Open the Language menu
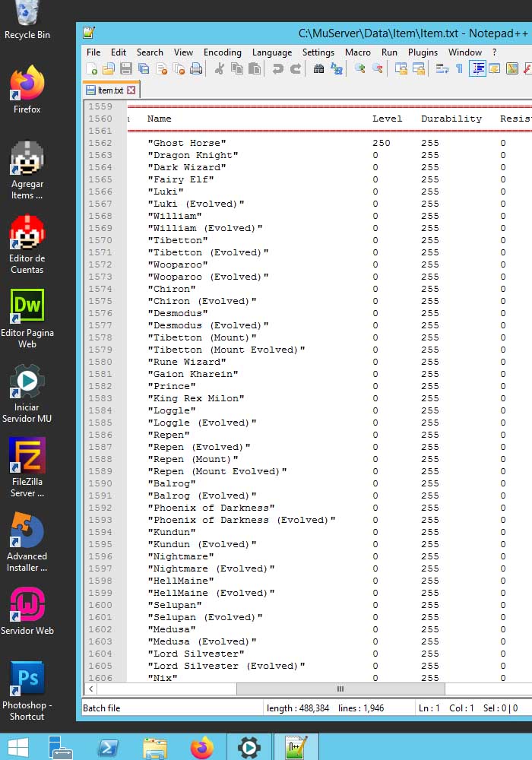The width and height of the screenshot is (532, 760). coord(272,52)
